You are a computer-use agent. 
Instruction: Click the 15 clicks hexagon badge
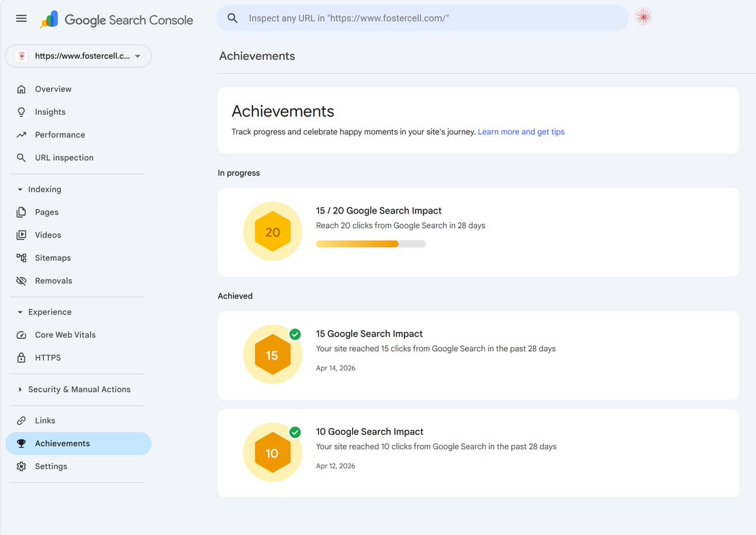click(272, 355)
